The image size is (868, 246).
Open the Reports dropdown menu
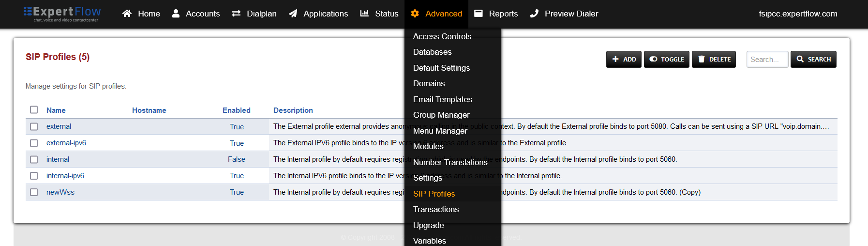[496, 14]
